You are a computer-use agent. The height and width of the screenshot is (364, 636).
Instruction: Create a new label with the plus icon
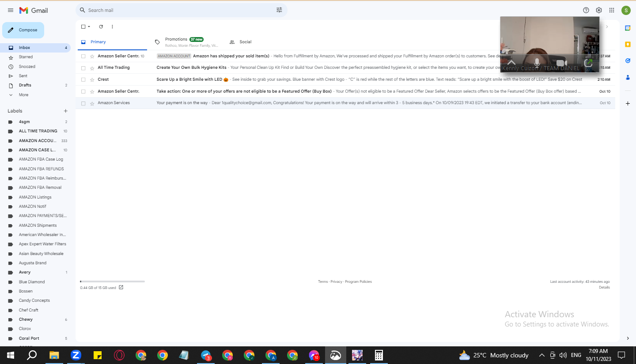coord(66,111)
